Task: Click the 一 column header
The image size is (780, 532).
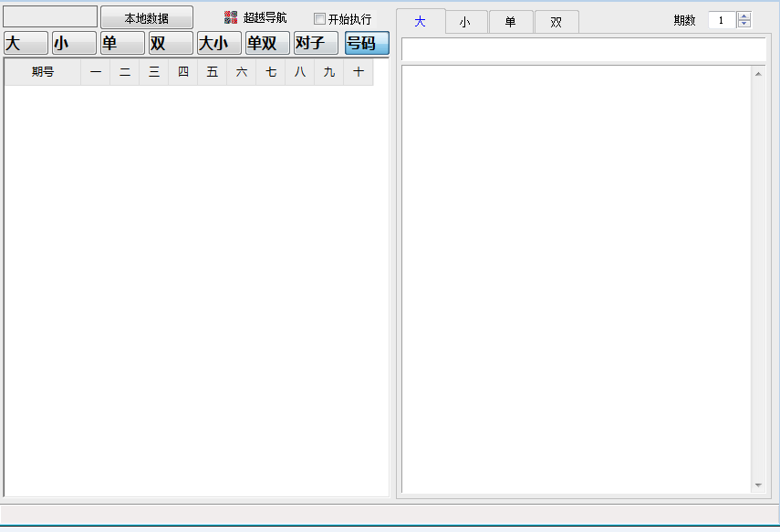Action: [96, 72]
